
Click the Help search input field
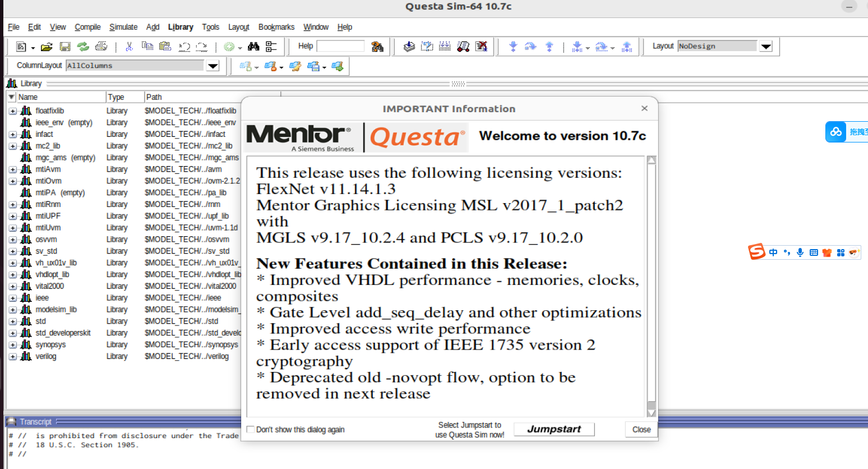click(340, 46)
